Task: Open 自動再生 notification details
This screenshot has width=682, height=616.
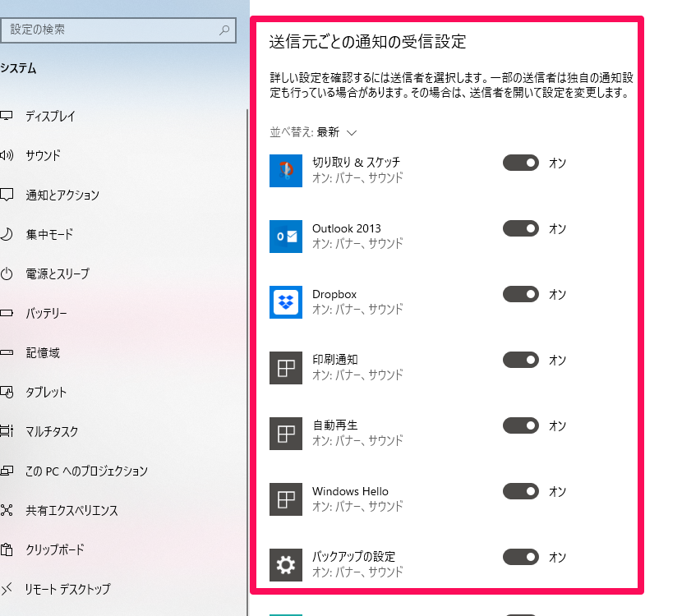Action: click(358, 433)
